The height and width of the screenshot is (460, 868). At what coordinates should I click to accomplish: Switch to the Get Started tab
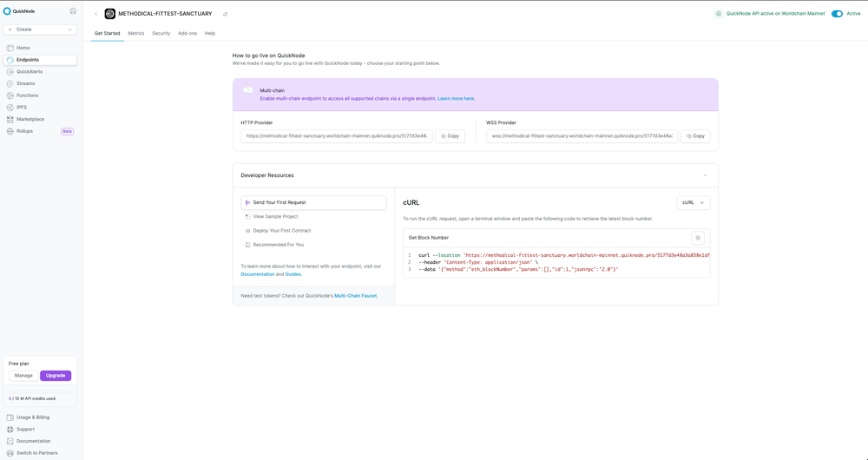pos(107,33)
